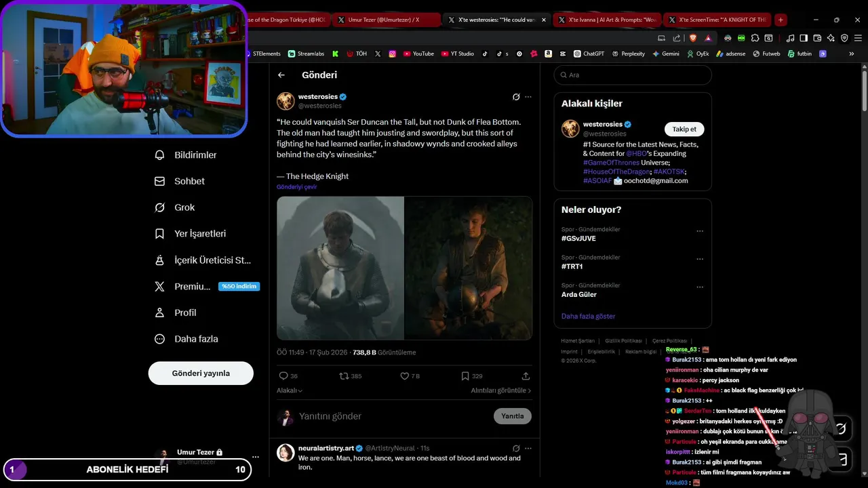Follow westerosies with Takip et

coord(684,129)
